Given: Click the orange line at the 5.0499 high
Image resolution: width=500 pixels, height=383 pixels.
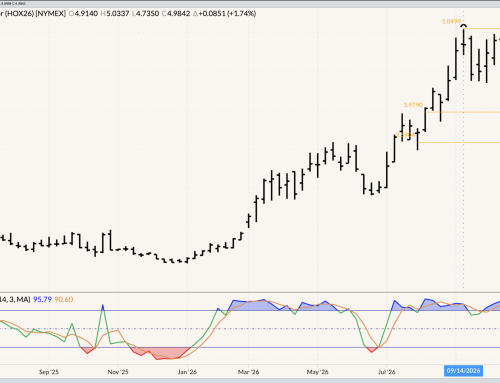Looking at the screenshot, I should pos(482,29).
